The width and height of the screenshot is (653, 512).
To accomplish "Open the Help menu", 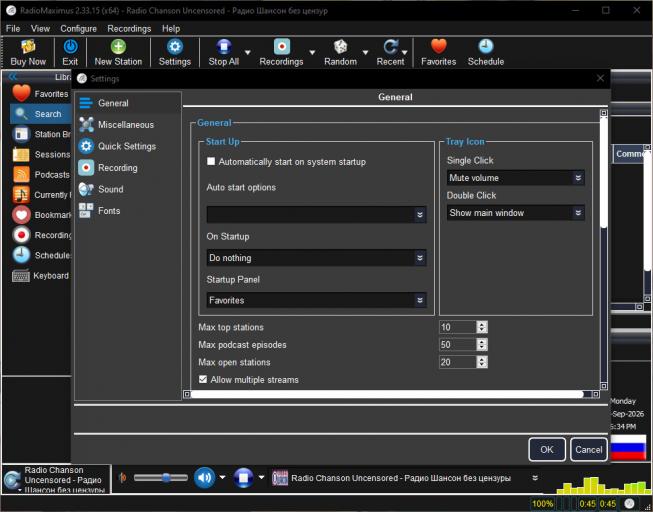I will pyautogui.click(x=171, y=28).
